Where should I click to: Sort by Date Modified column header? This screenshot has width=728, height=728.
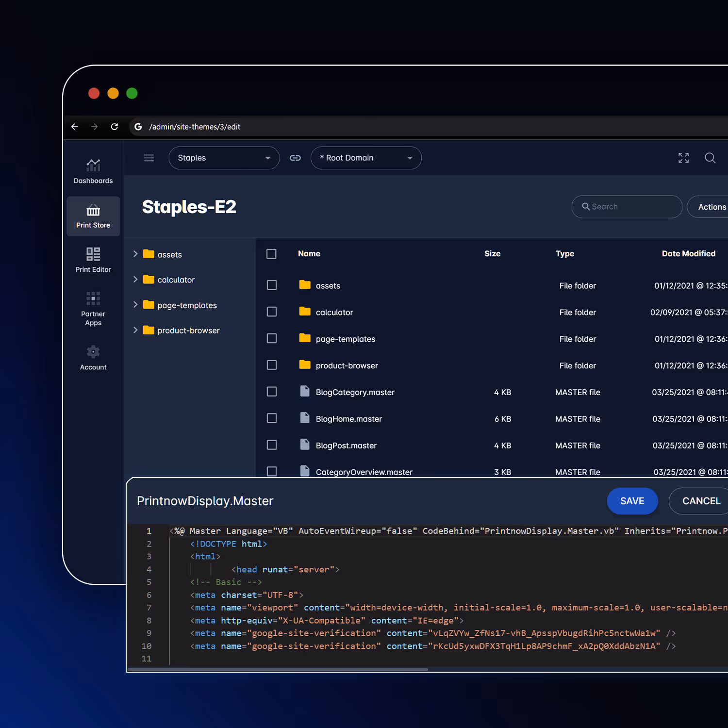click(x=689, y=254)
